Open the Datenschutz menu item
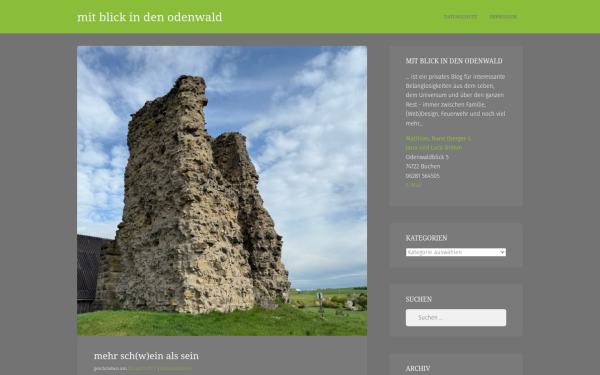The image size is (600, 375). (460, 17)
